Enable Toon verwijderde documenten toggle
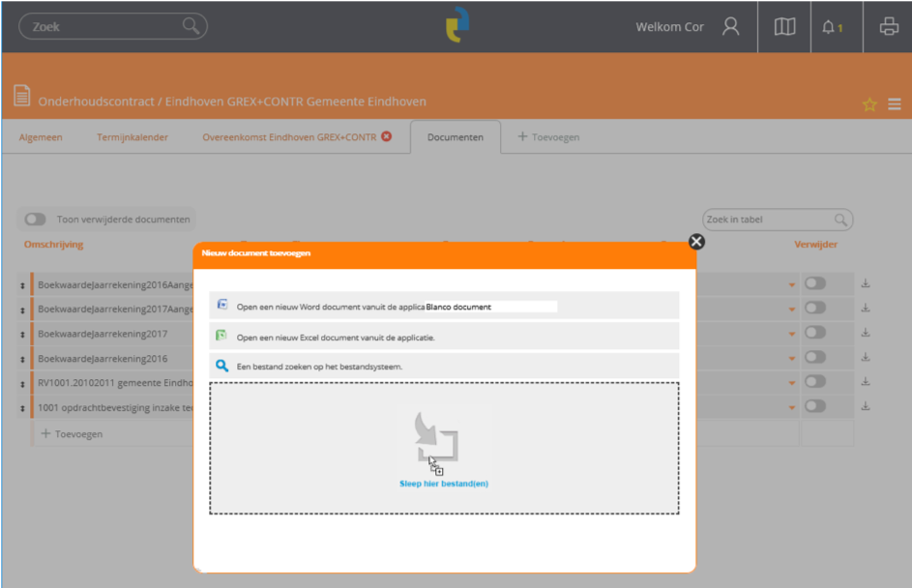This screenshot has width=912, height=588. (35, 220)
